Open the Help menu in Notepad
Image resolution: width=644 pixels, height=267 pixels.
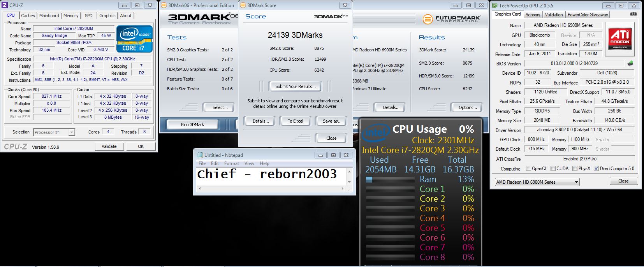pyautogui.click(x=264, y=163)
